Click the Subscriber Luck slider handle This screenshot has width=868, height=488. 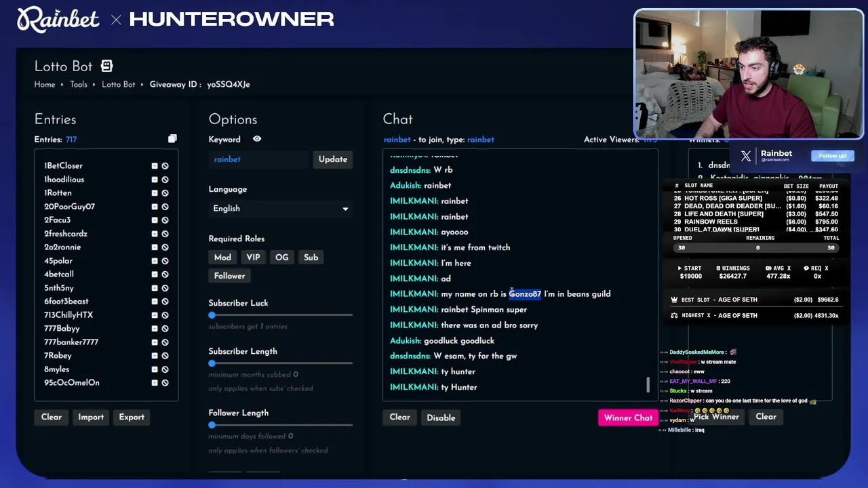[x=212, y=314]
